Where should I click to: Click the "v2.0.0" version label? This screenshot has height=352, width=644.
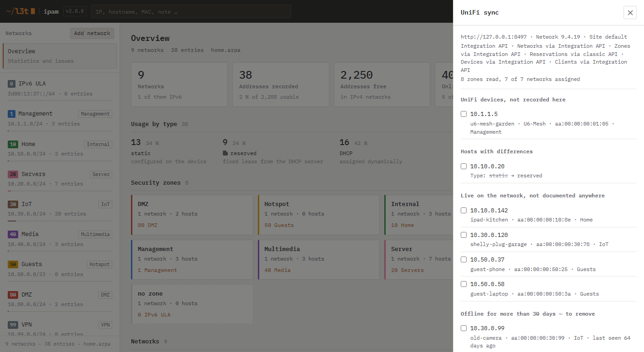(x=74, y=11)
